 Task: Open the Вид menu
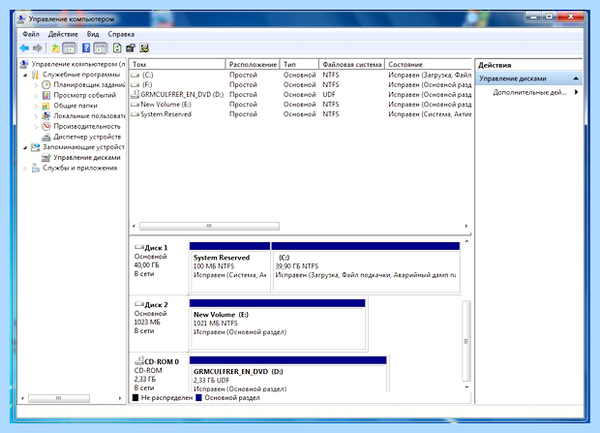(93, 34)
